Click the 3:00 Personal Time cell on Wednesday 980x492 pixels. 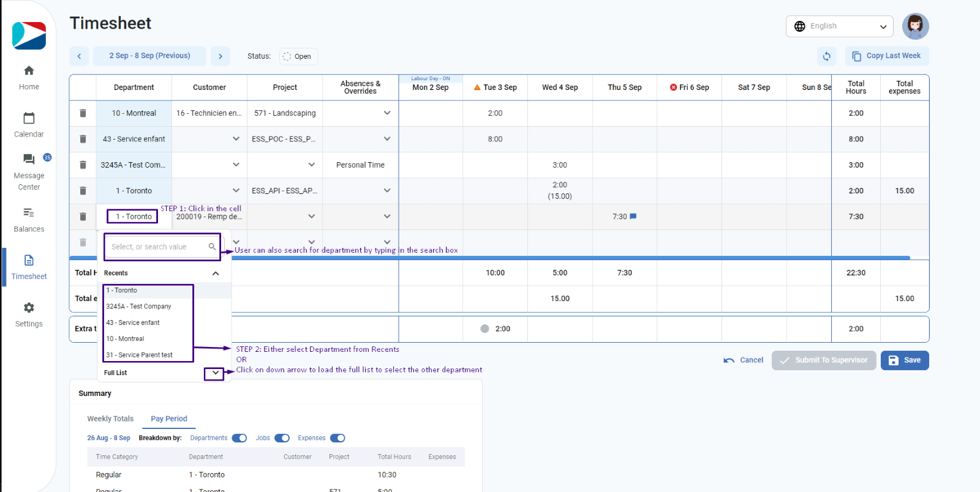pyautogui.click(x=560, y=165)
